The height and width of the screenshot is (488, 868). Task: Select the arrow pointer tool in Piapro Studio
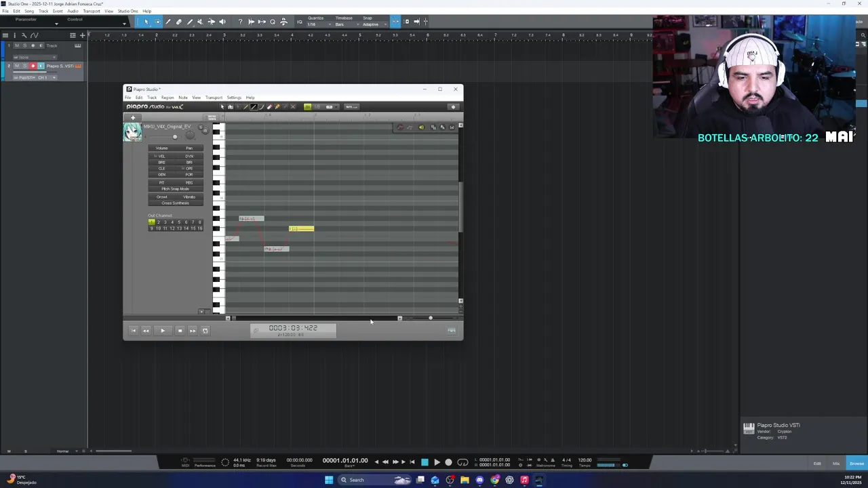click(222, 106)
